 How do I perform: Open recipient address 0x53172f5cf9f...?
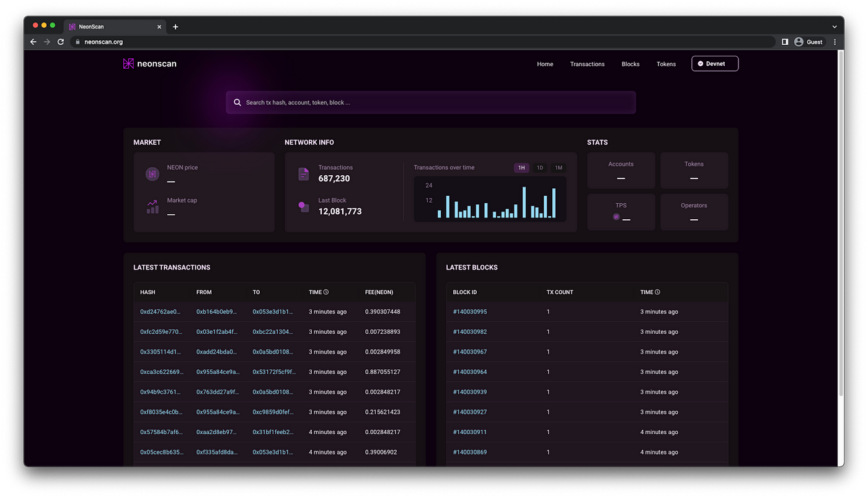tap(274, 372)
